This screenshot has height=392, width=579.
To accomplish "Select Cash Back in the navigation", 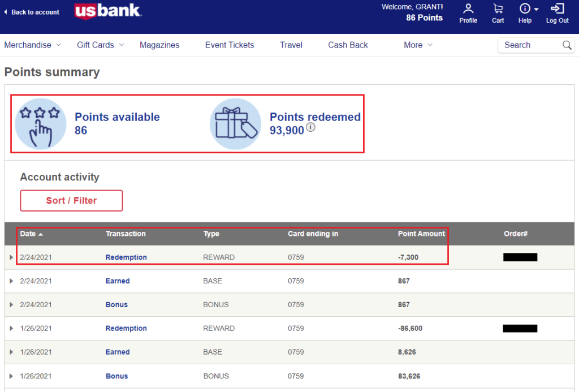I will [x=348, y=45].
